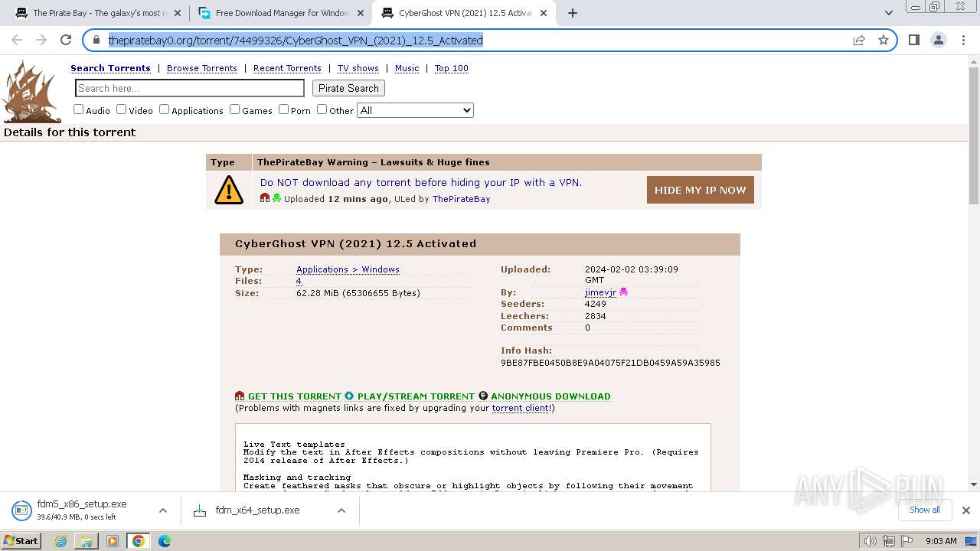
Task: Click the address bar URL
Action: [296, 41]
